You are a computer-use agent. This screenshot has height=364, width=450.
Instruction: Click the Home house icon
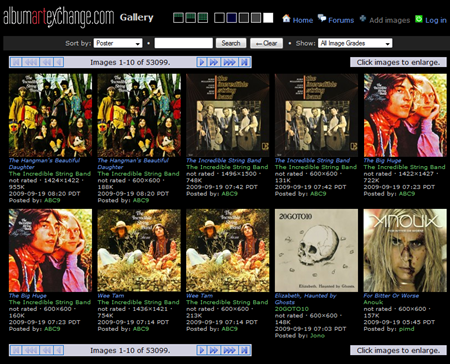point(286,18)
